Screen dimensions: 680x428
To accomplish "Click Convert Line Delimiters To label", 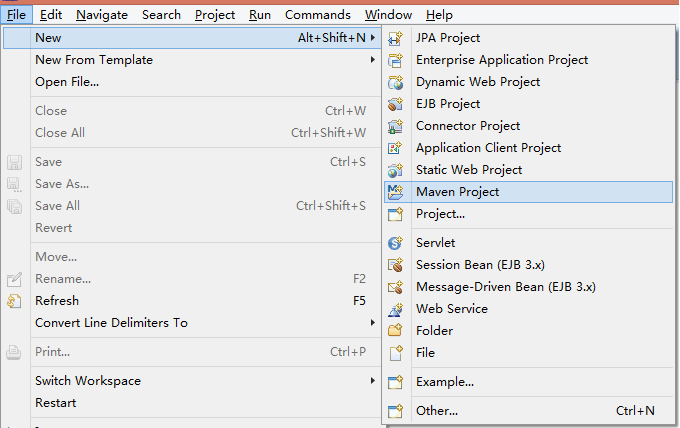I will (x=111, y=323).
